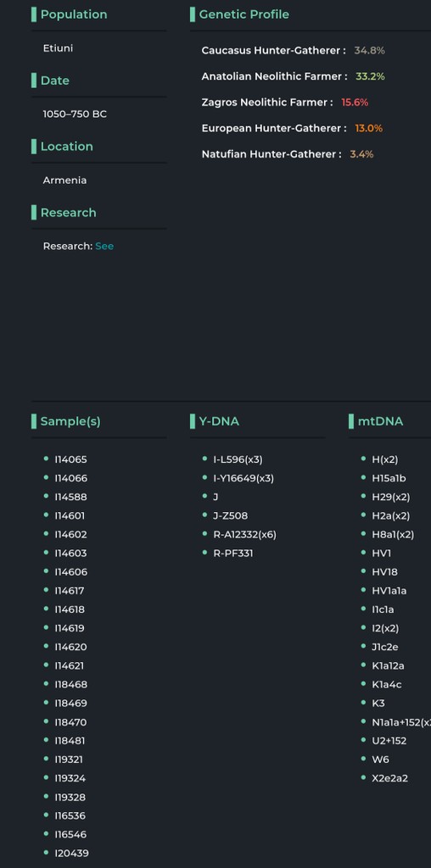The width and height of the screenshot is (431, 868).
Task: Click the I-L596(x3) Y-DNA entry
Action: pyautogui.click(x=238, y=459)
